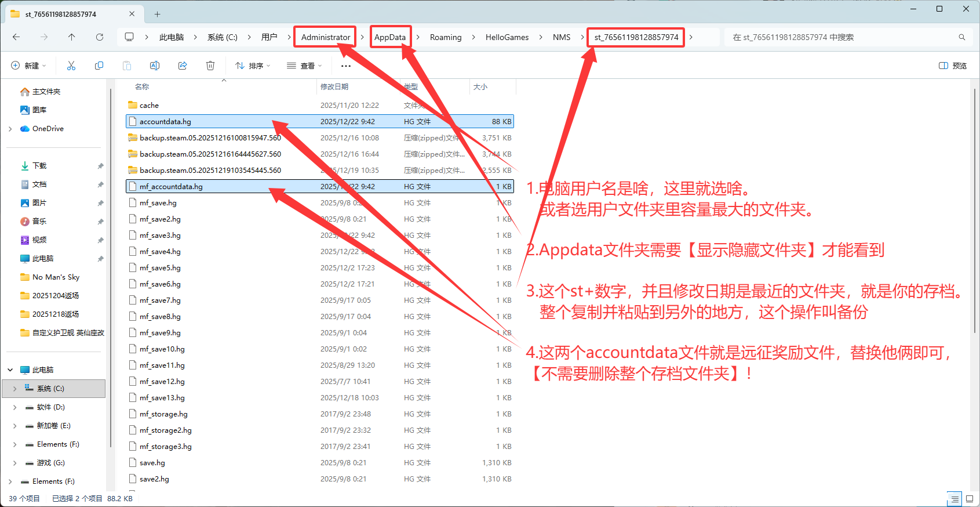980x507 pixels.
Task: Click the Delete trash can icon
Action: 210,66
